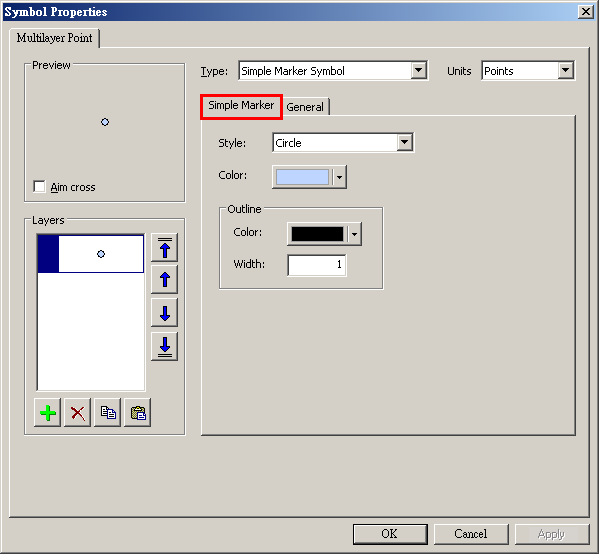Switch to the General tab
The height and width of the screenshot is (554, 599).
305,107
